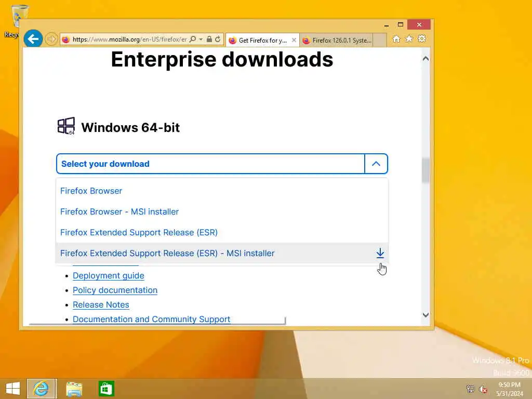This screenshot has width=532, height=399.
Task: Click the scrollbar up arrow
Action: 425,59
